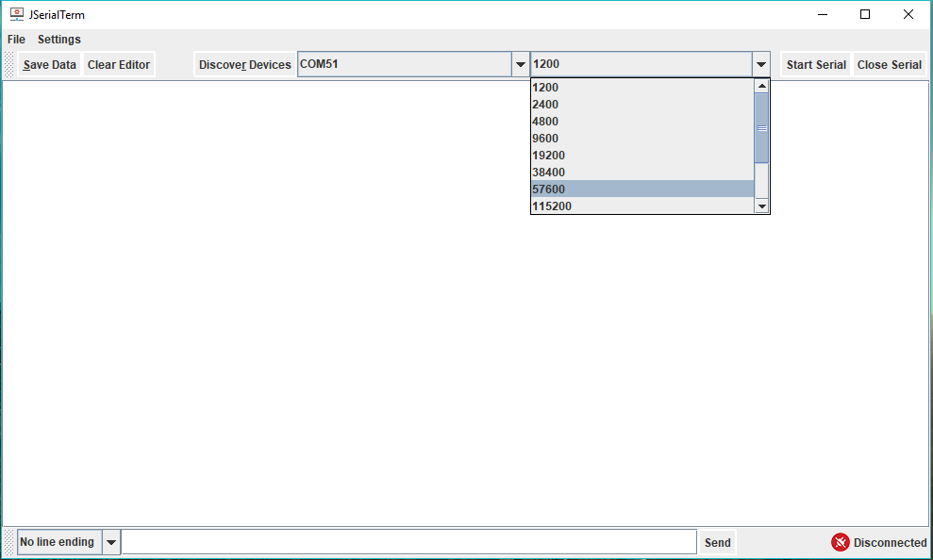The width and height of the screenshot is (933, 560).
Task: Select the COM51 port combo box field
Action: [405, 64]
